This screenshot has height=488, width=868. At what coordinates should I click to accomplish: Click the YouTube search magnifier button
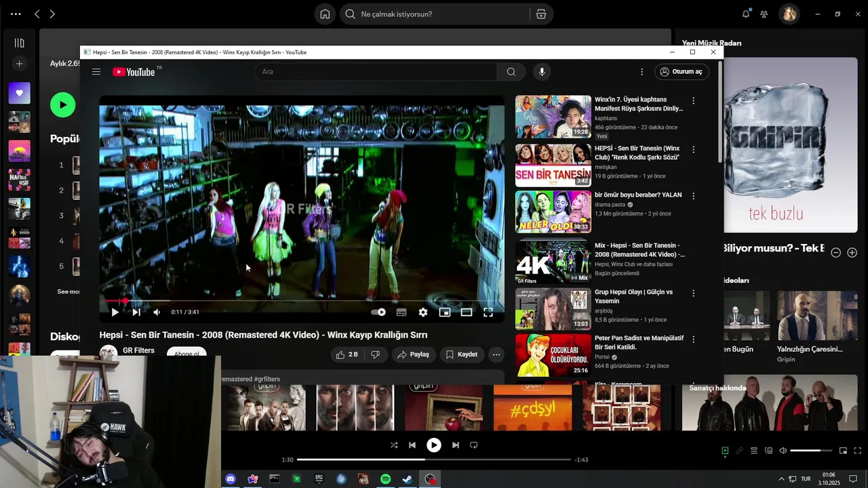click(511, 72)
